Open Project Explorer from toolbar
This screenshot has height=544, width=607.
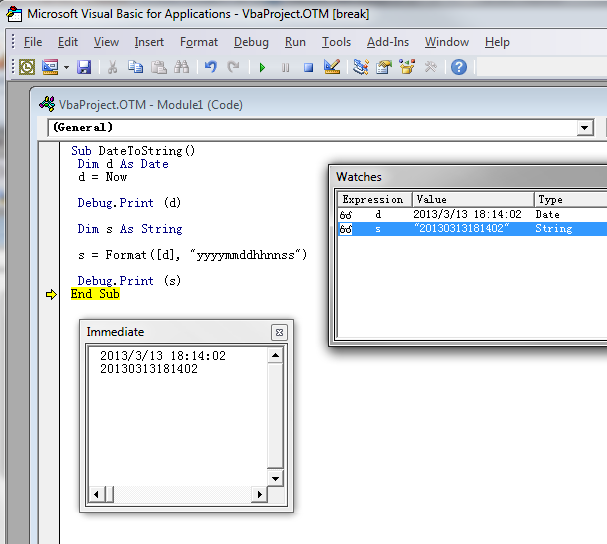tap(361, 67)
